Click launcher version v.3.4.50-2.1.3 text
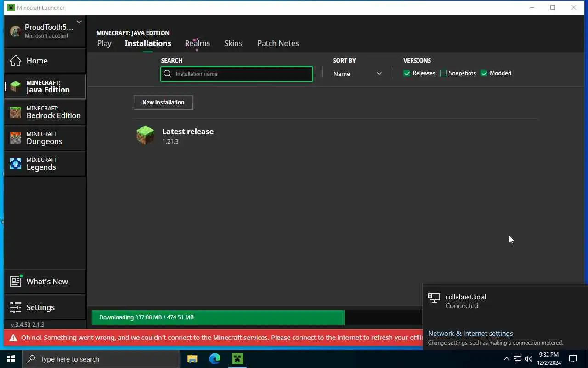 (28, 324)
